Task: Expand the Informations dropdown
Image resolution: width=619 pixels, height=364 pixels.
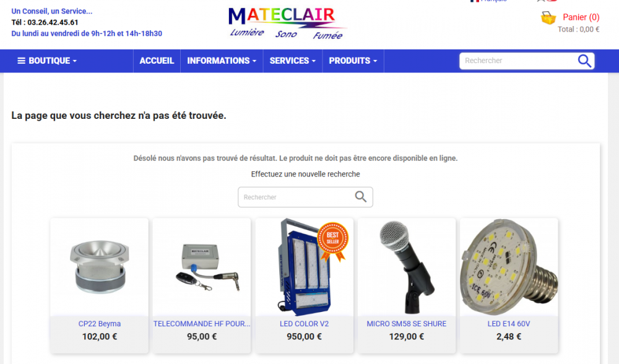Action: click(x=222, y=61)
